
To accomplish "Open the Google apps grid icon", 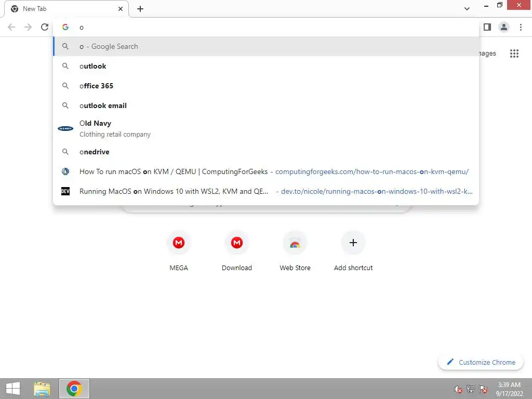I will point(514,54).
